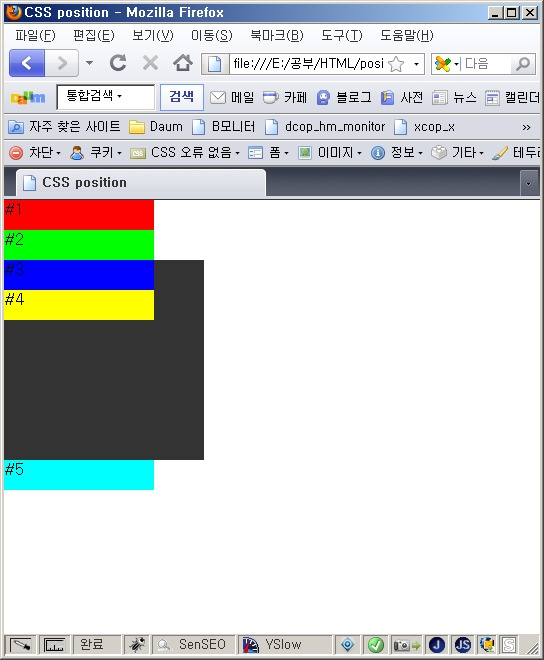
Task: Click the blue diamond status bar icon
Action: point(348,644)
